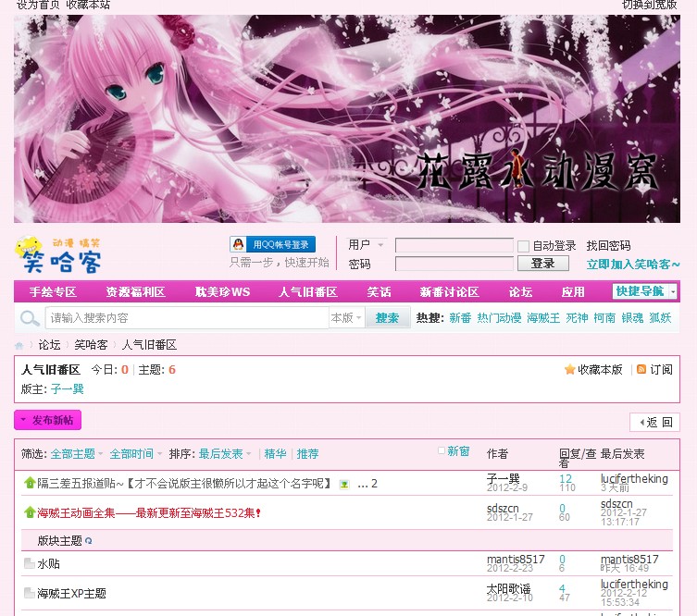The height and width of the screenshot is (616, 697).
Task: Click the 笑哈客 breadcrumb link
Action: click(91, 345)
